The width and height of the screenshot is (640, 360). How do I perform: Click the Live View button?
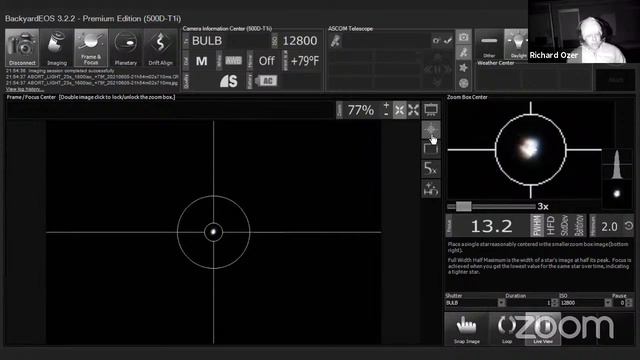tap(543, 329)
